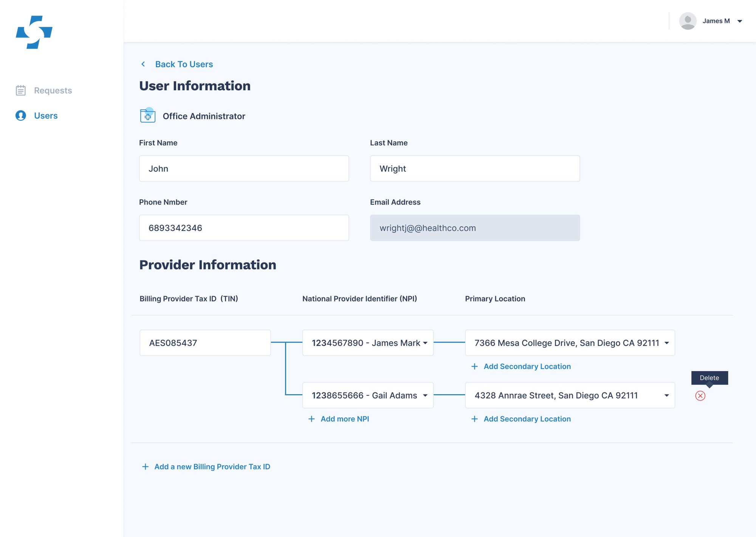Click the disabled Email Address field
The height and width of the screenshot is (537, 756).
click(475, 228)
